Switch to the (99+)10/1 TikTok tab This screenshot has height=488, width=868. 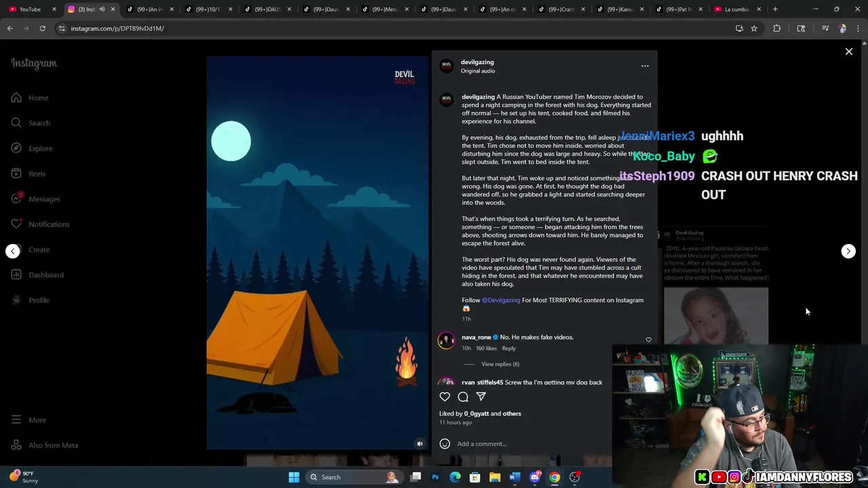(x=206, y=9)
